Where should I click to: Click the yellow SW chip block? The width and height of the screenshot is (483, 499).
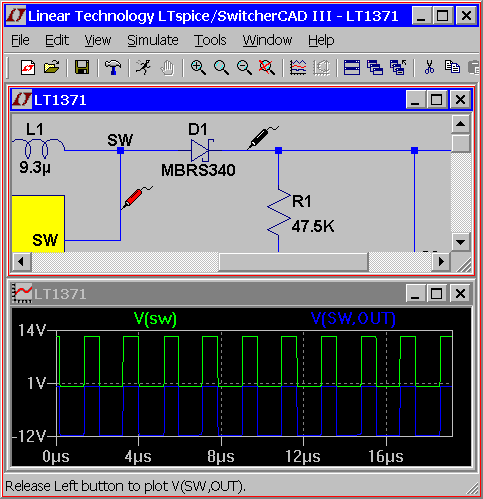[38, 223]
